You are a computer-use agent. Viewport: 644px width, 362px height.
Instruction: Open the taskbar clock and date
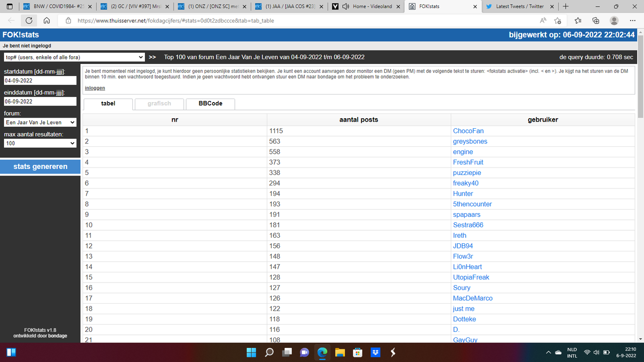[626, 352]
